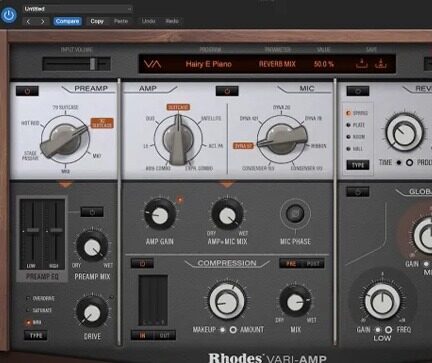Select the Stage Preamp label

[x=30, y=156]
